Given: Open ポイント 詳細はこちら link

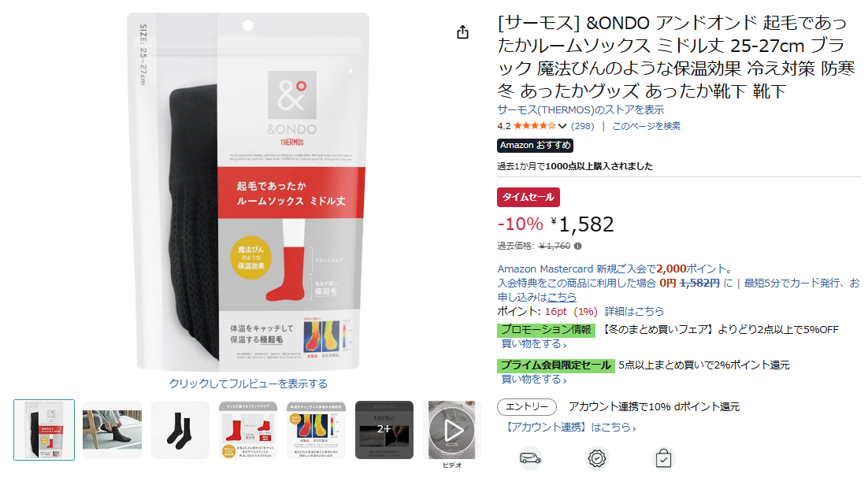Looking at the screenshot, I should [x=634, y=312].
